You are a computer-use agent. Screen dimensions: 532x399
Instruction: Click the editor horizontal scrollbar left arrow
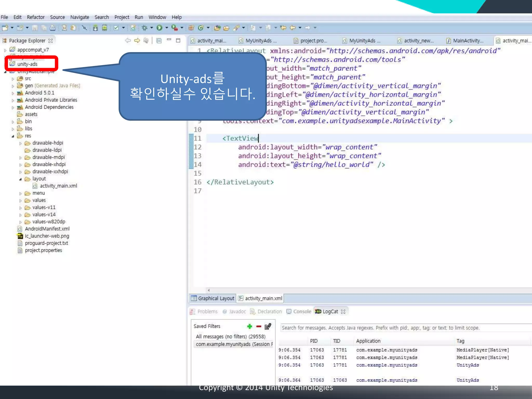tap(209, 290)
